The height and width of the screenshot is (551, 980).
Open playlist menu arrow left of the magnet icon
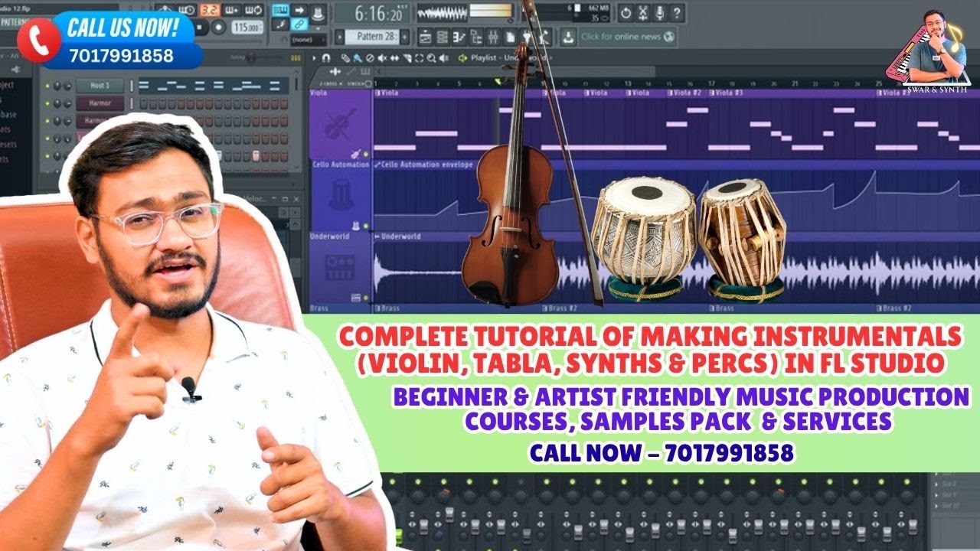click(x=314, y=58)
